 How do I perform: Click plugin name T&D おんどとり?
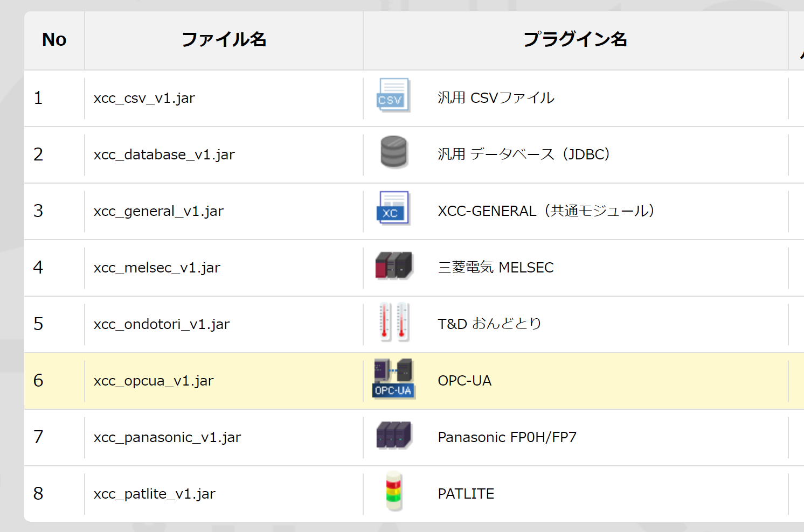(489, 324)
